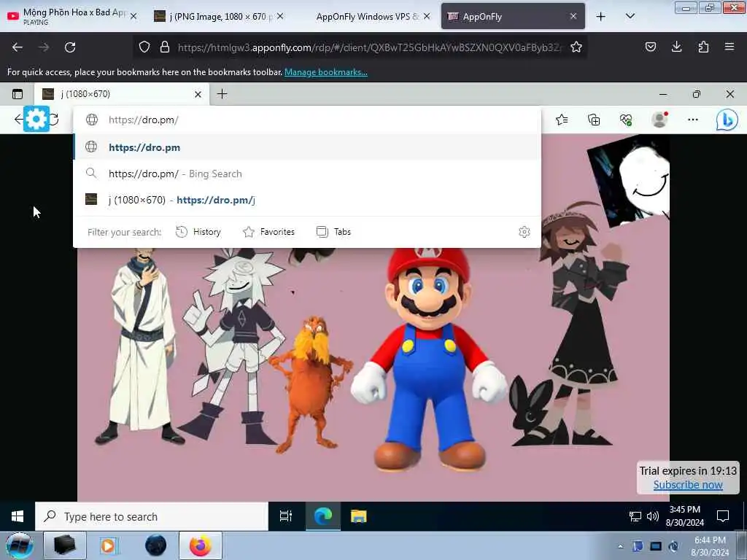Expand Firefox list all tabs chevron
This screenshot has height=560, width=747.
630,16
